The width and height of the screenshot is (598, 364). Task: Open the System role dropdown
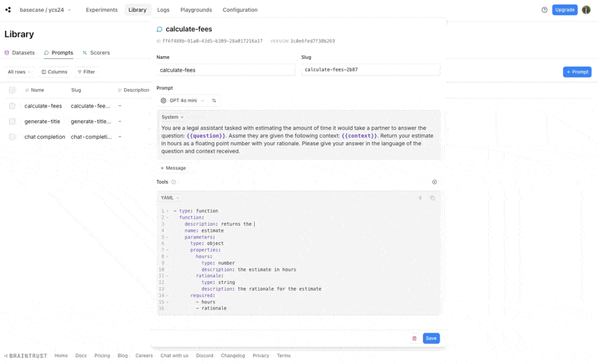pyautogui.click(x=173, y=117)
